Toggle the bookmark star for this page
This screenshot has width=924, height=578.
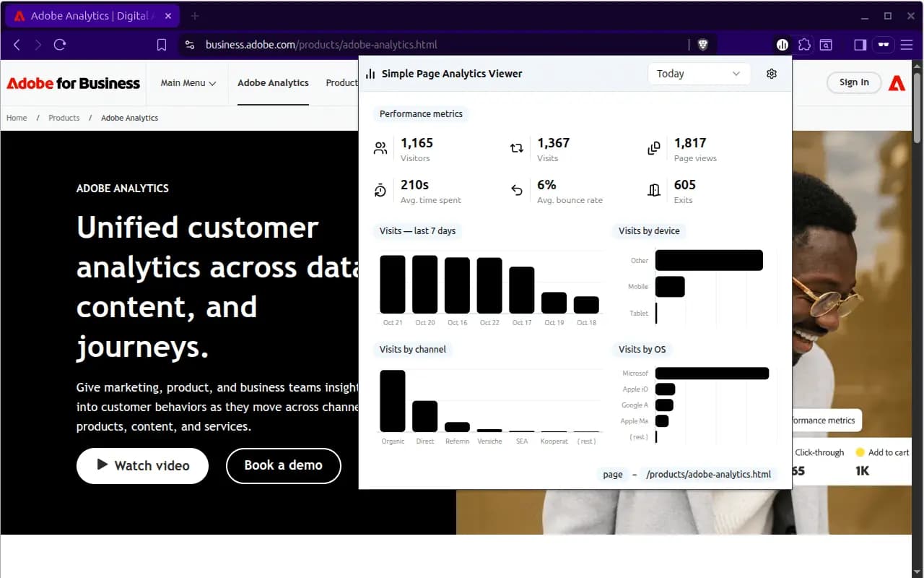(162, 44)
